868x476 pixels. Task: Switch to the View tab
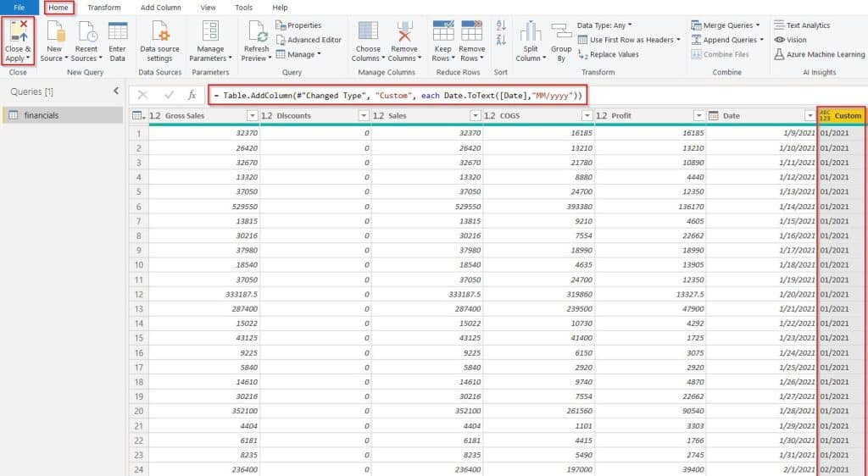tap(209, 7)
